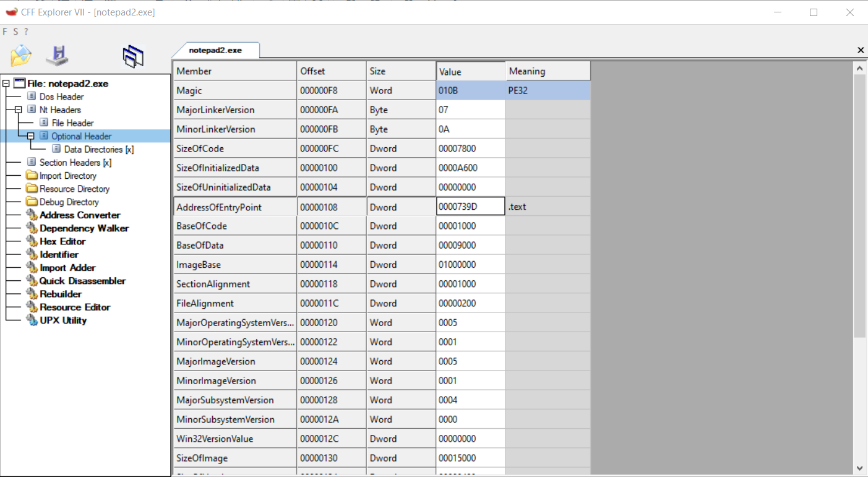This screenshot has width=868, height=477.
Task: Click the Size column header
Action: (401, 71)
